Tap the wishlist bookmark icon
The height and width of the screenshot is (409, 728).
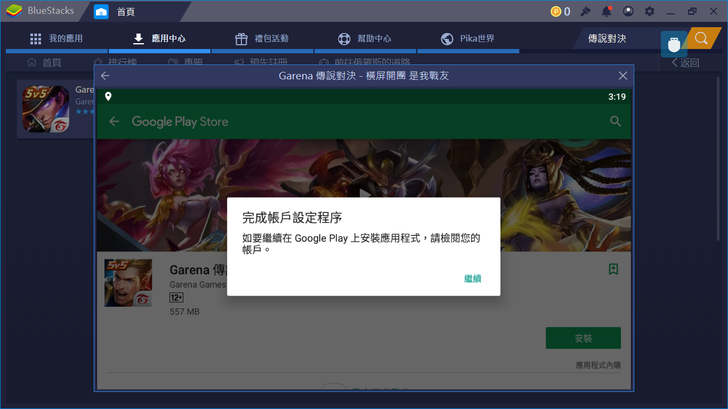pos(613,269)
